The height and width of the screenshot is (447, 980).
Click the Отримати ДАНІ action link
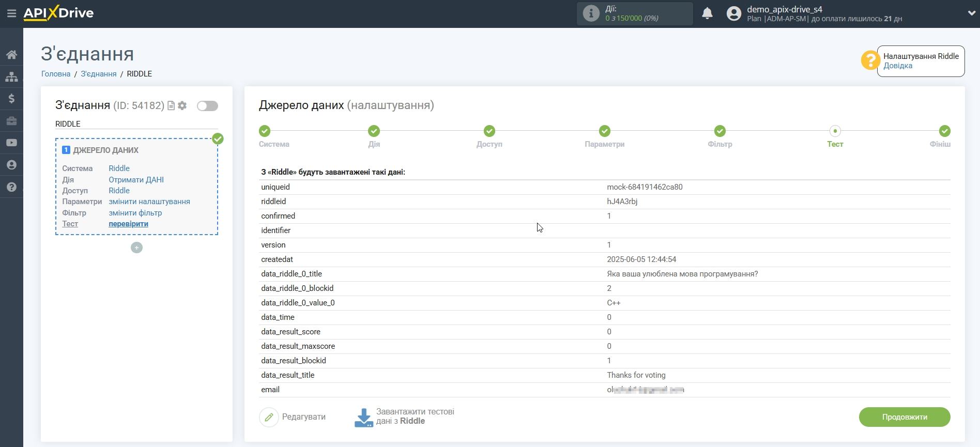click(x=136, y=180)
